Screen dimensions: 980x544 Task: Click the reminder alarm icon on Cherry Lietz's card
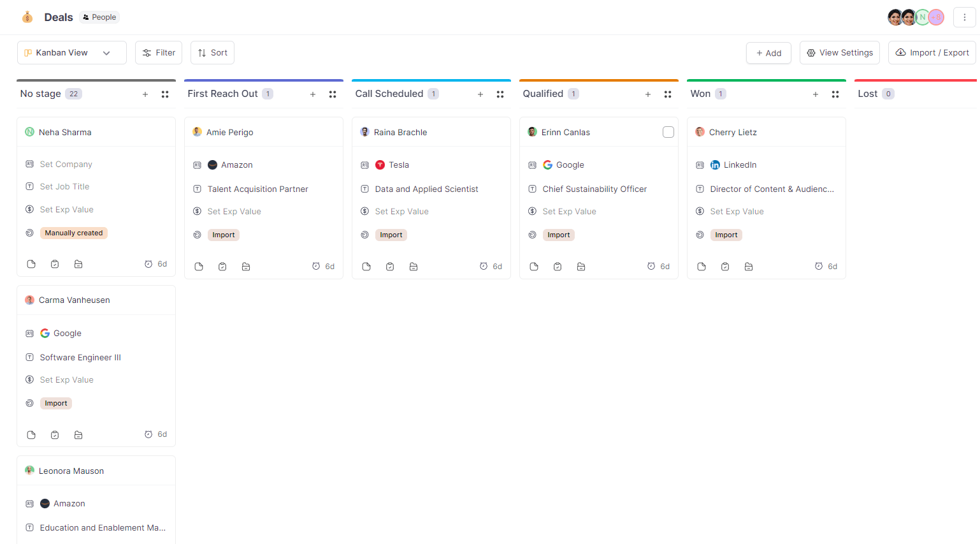tap(818, 266)
